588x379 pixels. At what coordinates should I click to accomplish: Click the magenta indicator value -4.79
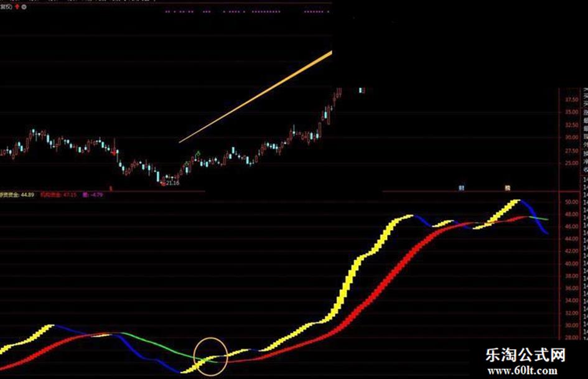point(97,195)
